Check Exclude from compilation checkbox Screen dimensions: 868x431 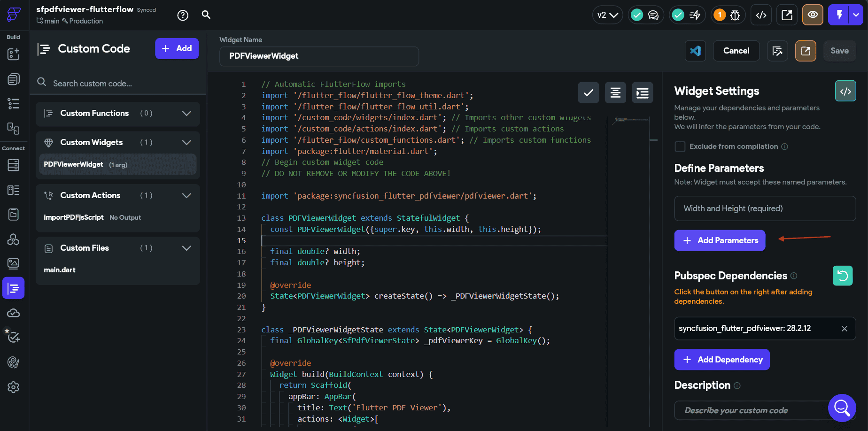[x=680, y=146]
